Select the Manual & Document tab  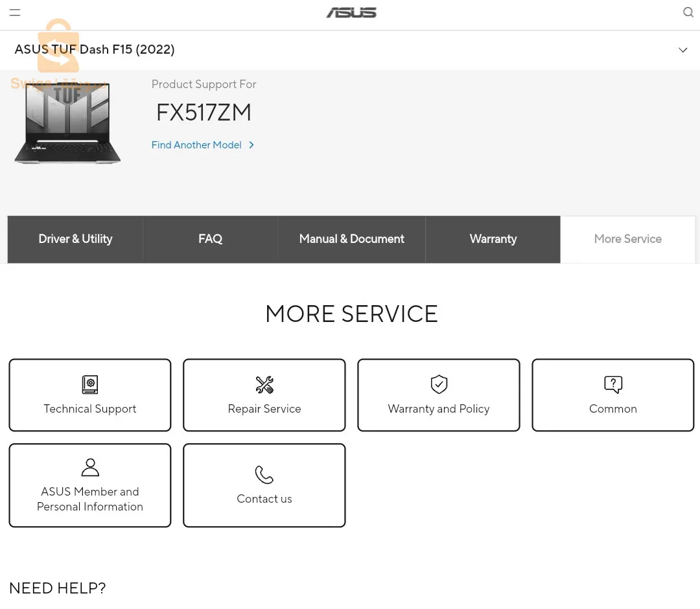pos(351,239)
